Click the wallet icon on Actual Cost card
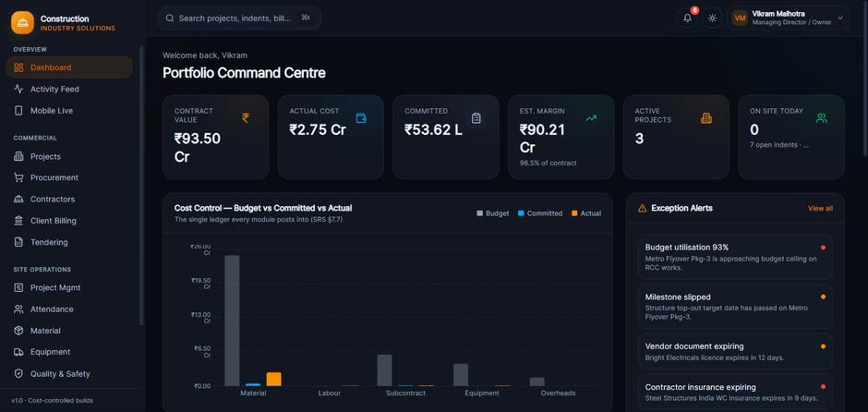Image resolution: width=868 pixels, height=412 pixels. (361, 118)
